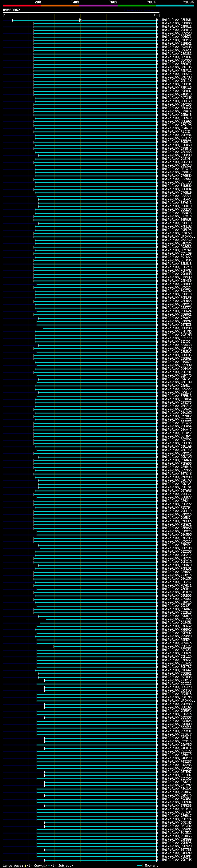The width and height of the screenshot is (197, 868).
Task: Select the UniRef100_A9RBK8 label
Action: tap(176, 629)
